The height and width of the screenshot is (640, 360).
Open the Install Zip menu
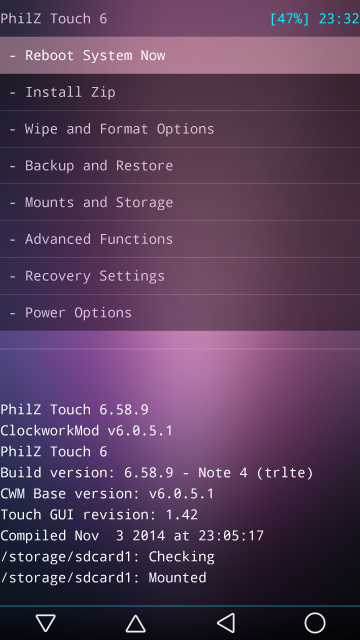pos(180,92)
